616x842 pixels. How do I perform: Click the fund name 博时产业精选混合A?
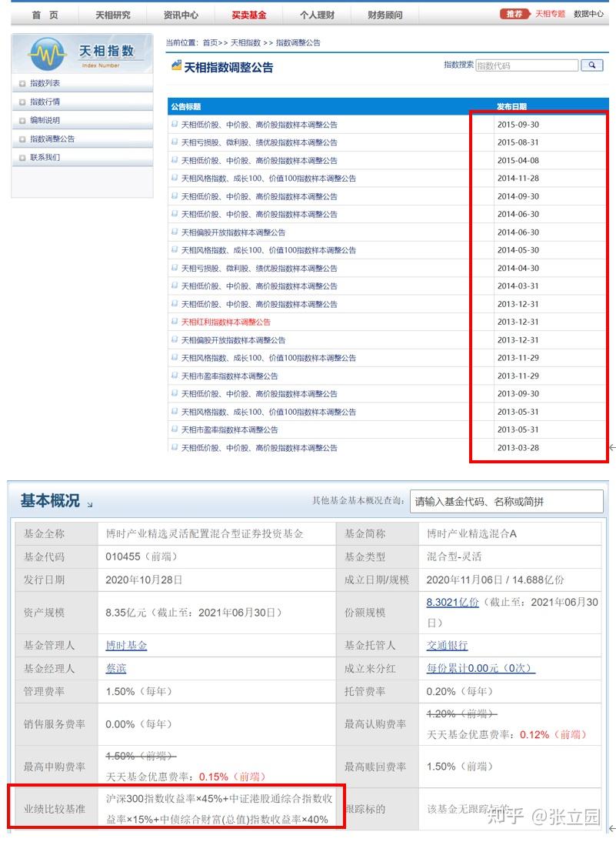coord(471,534)
